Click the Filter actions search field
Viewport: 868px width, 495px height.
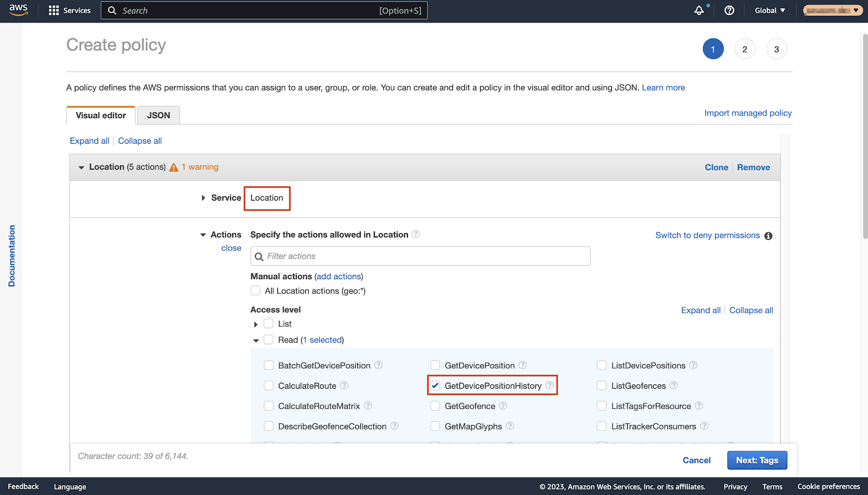tap(420, 256)
